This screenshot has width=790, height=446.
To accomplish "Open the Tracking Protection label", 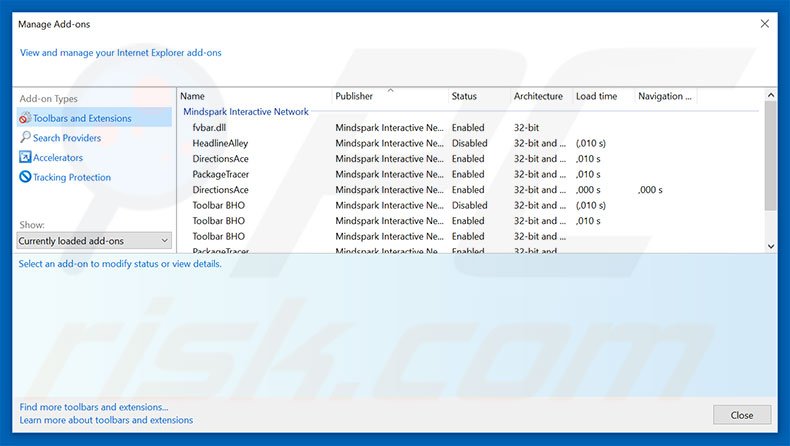I will tap(72, 177).
